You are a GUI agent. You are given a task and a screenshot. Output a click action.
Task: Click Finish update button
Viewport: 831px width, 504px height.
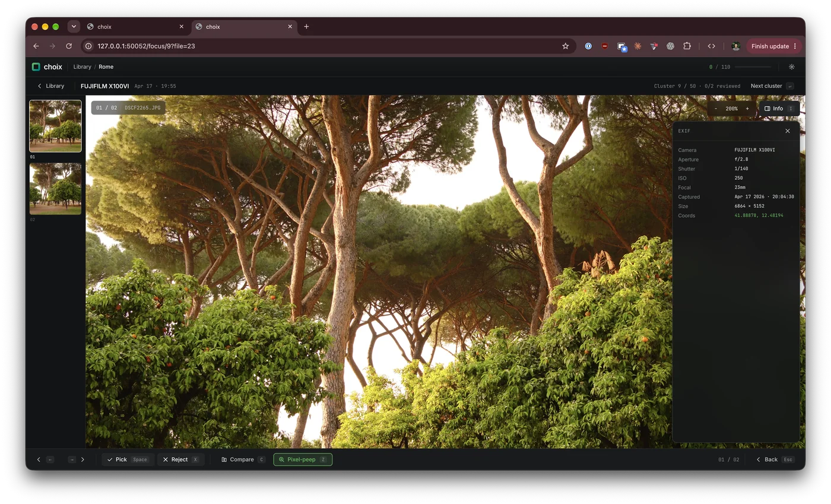(x=774, y=46)
